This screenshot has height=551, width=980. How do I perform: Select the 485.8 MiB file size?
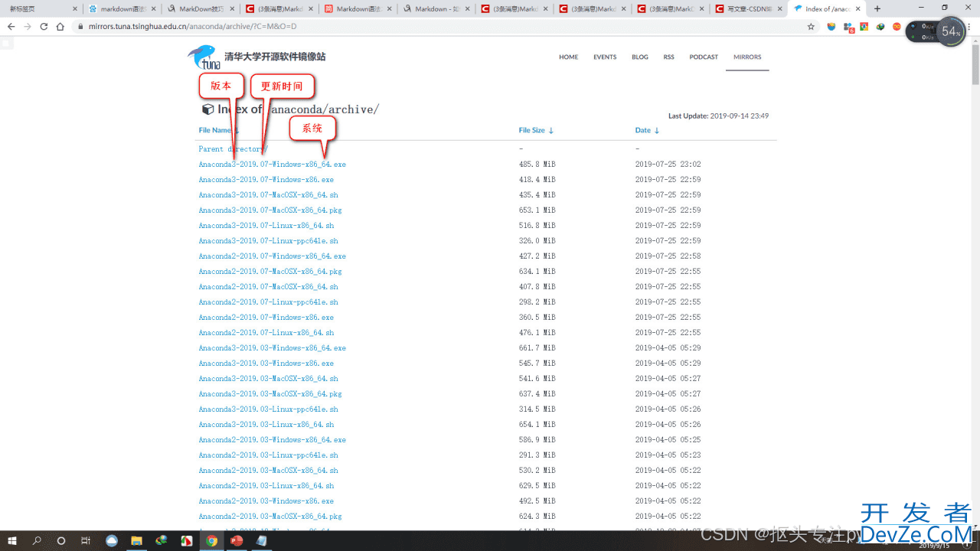tap(537, 165)
